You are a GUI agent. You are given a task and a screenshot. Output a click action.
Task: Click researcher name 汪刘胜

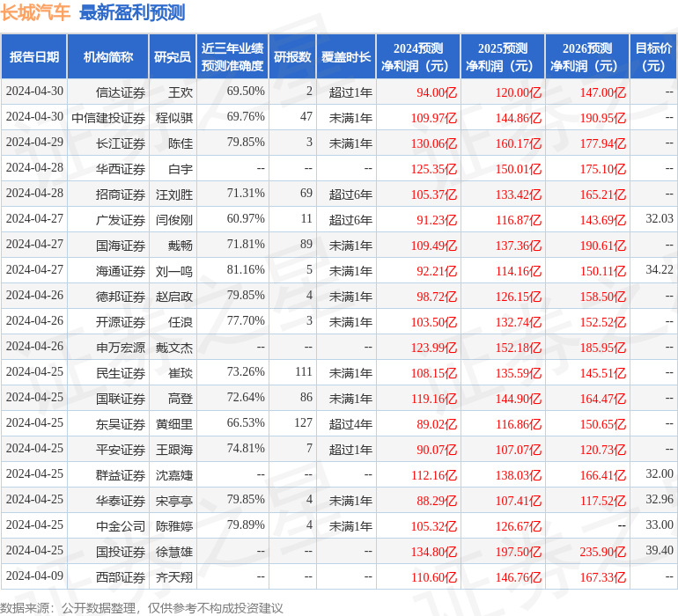pyautogui.click(x=174, y=194)
